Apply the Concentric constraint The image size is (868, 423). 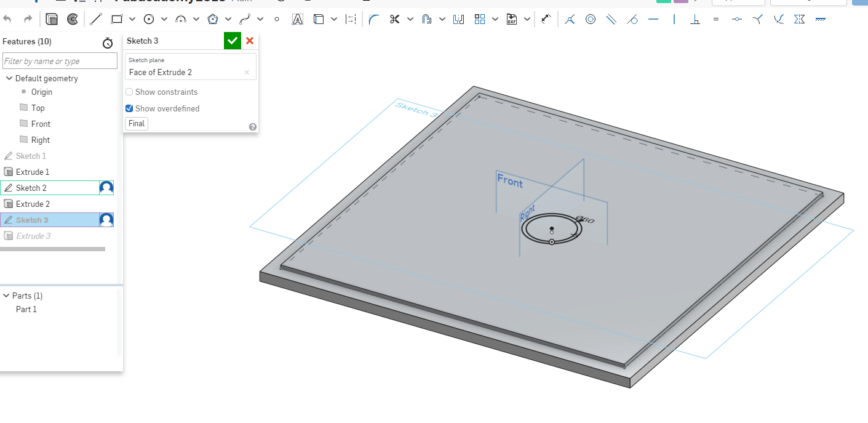[x=591, y=19]
